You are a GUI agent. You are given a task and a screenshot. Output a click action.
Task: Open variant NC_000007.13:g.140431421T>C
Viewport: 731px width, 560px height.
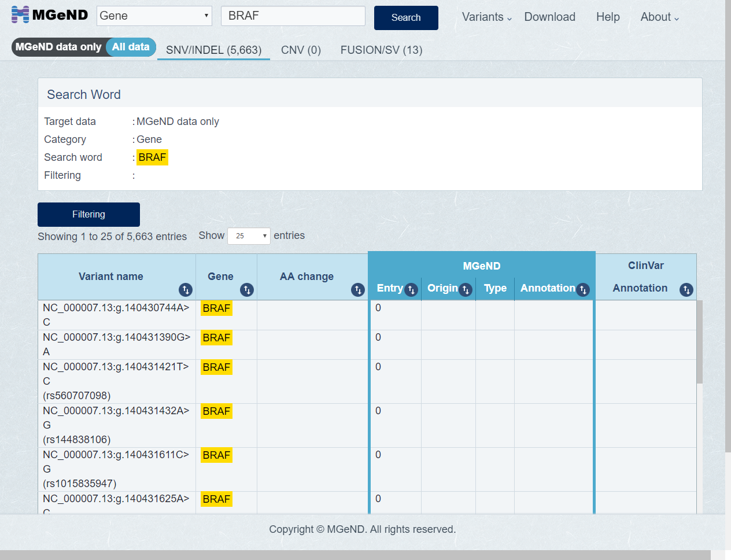click(x=116, y=381)
